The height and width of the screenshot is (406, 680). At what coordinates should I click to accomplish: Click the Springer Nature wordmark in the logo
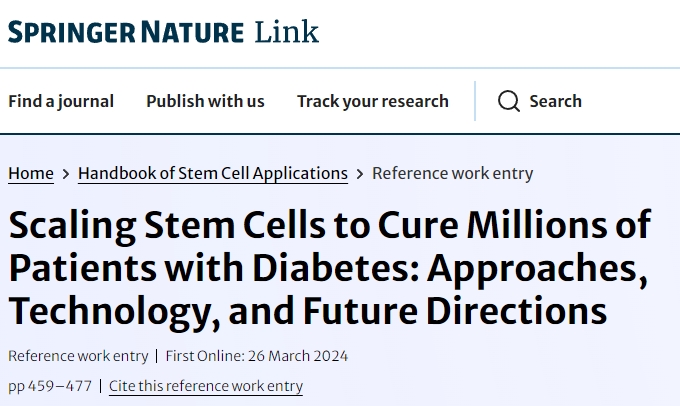coord(126,32)
